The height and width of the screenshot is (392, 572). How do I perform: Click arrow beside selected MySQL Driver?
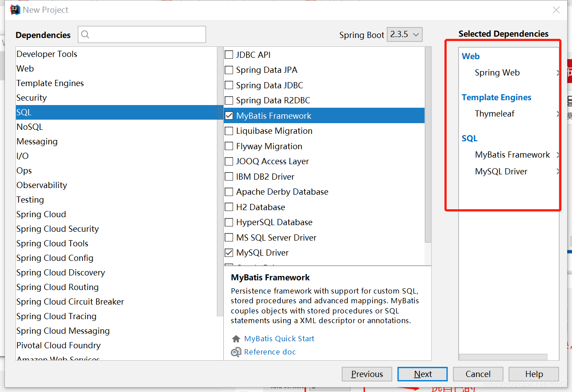(x=558, y=171)
